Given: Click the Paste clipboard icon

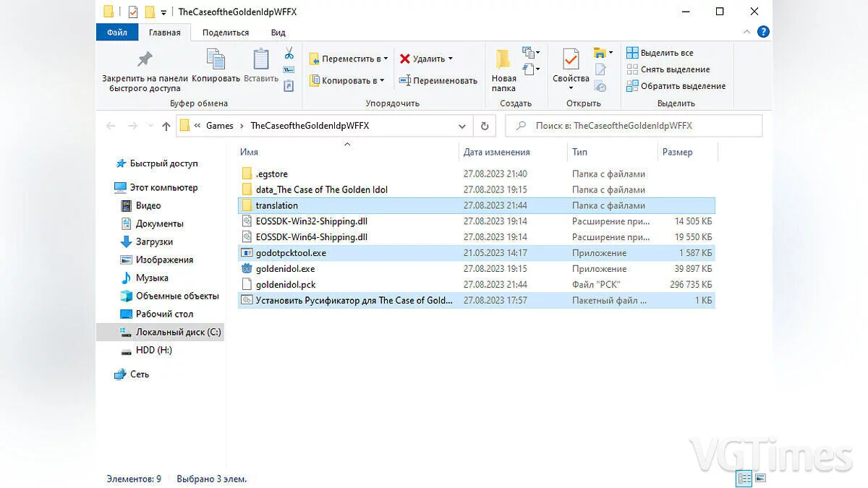Looking at the screenshot, I should click(x=261, y=61).
